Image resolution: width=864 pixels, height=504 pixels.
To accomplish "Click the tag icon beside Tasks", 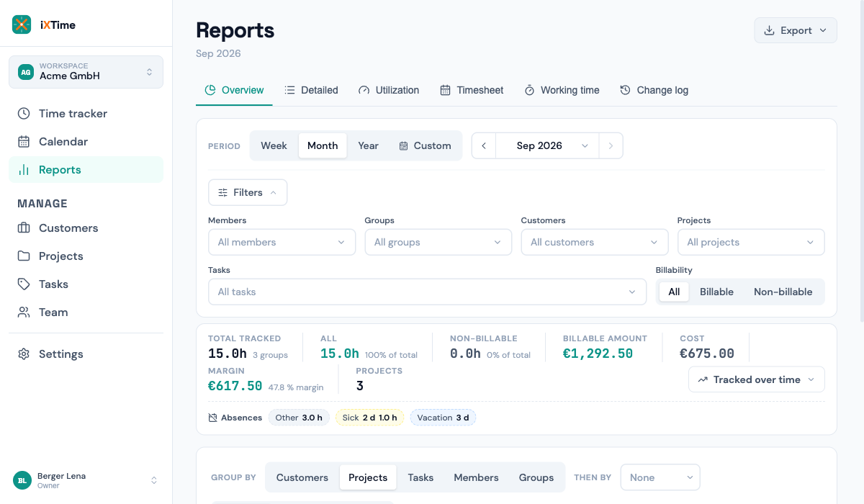I will (x=24, y=284).
